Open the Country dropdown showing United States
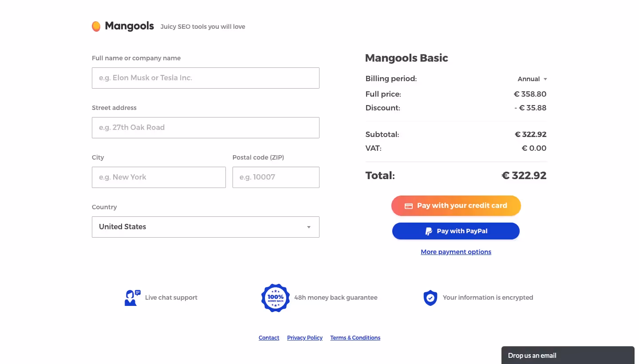 205,227
